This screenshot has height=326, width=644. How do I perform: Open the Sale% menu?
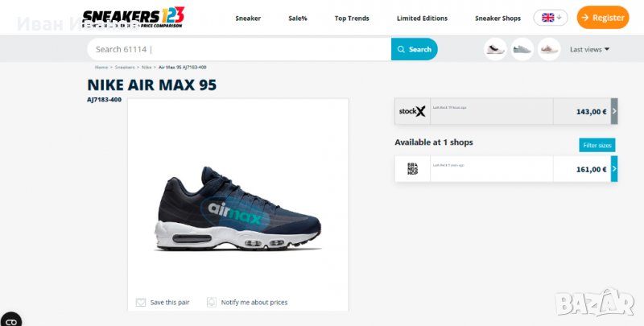tap(298, 18)
